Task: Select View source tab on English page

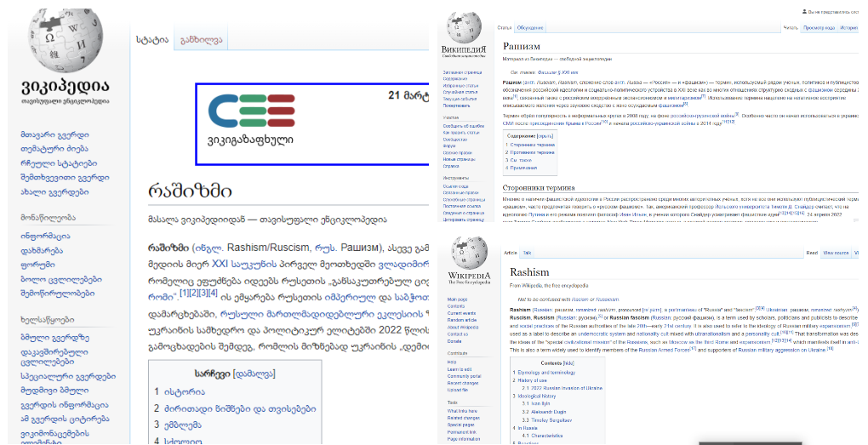Action: (837, 253)
